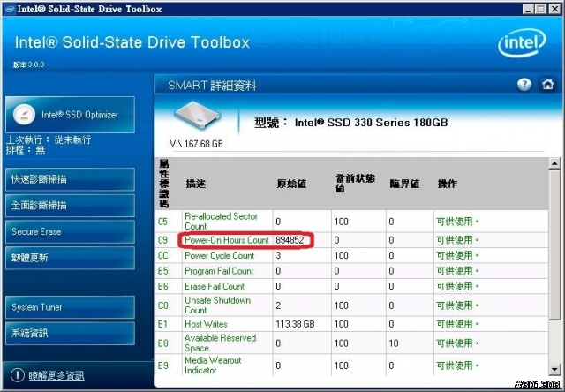Click the SMART table scrollbar thumb
The width and height of the screenshot is (565, 392).
click(x=554, y=244)
